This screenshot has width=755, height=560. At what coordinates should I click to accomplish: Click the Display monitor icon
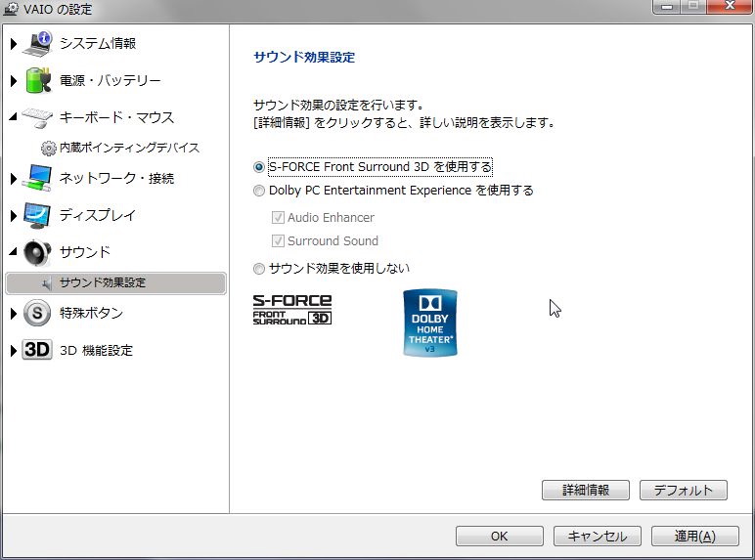[x=37, y=215]
